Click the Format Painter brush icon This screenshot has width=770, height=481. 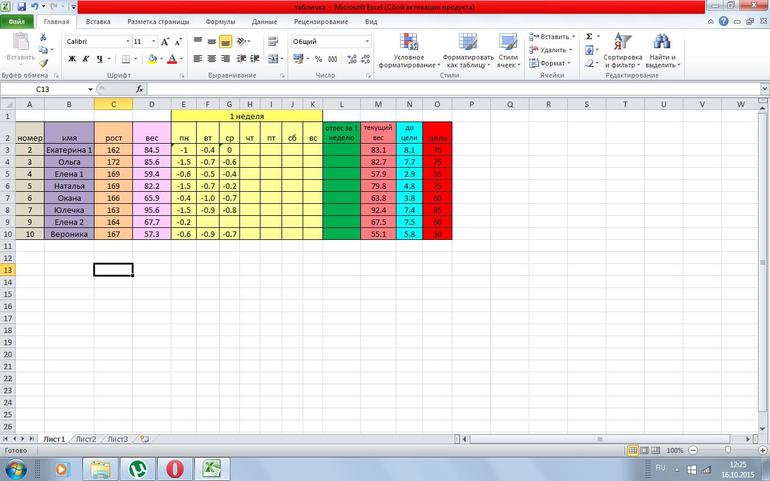click(45, 60)
